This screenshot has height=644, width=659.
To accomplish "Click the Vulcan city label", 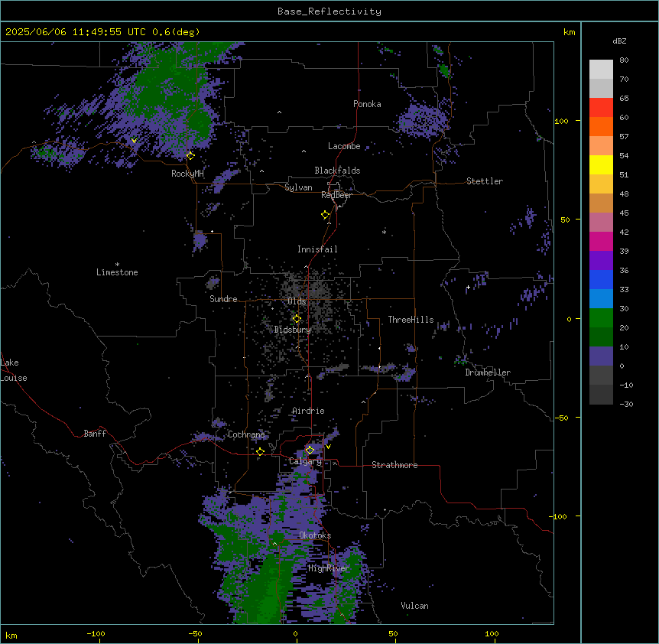I will (415, 606).
